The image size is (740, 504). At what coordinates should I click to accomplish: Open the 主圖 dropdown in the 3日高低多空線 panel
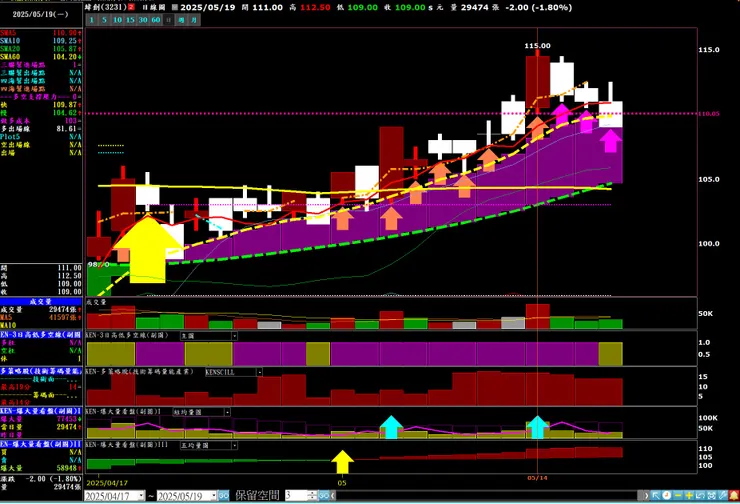click(234, 336)
